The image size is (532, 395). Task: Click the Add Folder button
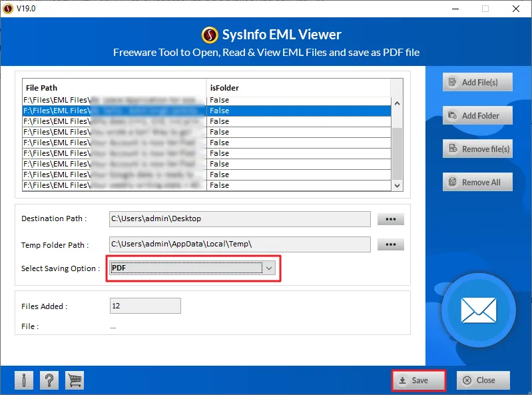477,115
